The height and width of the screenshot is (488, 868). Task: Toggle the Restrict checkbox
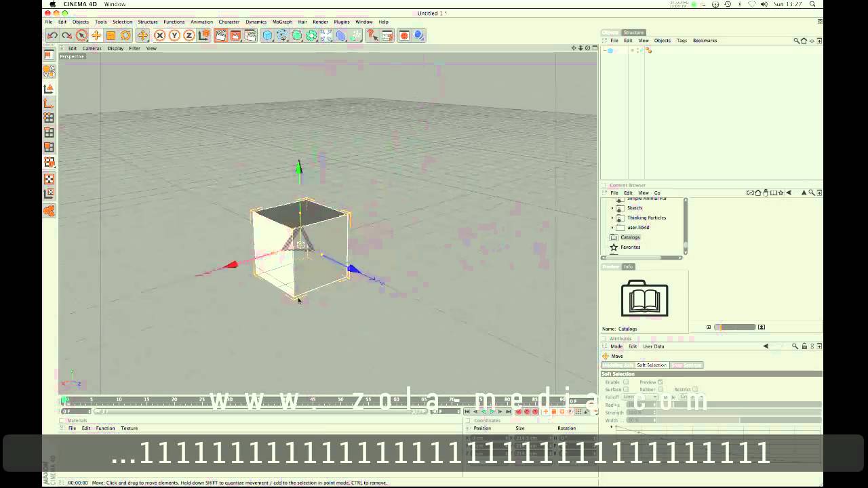(x=695, y=390)
